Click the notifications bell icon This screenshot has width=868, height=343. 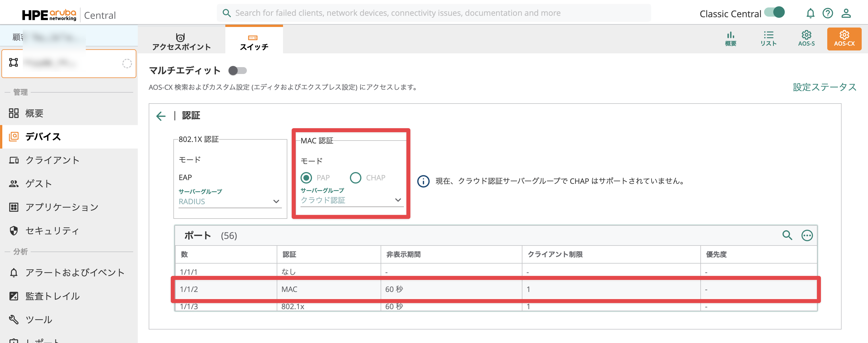(x=810, y=13)
